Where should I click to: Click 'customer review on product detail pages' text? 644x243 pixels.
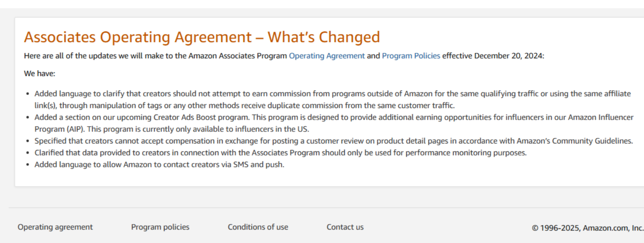371,141
